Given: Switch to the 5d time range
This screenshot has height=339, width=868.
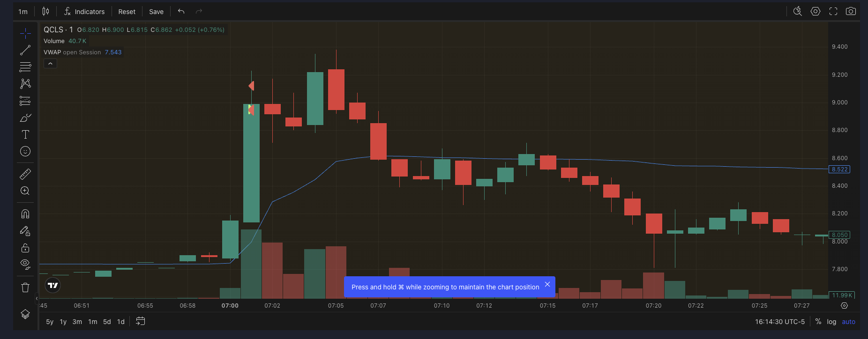Looking at the screenshot, I should [107, 322].
